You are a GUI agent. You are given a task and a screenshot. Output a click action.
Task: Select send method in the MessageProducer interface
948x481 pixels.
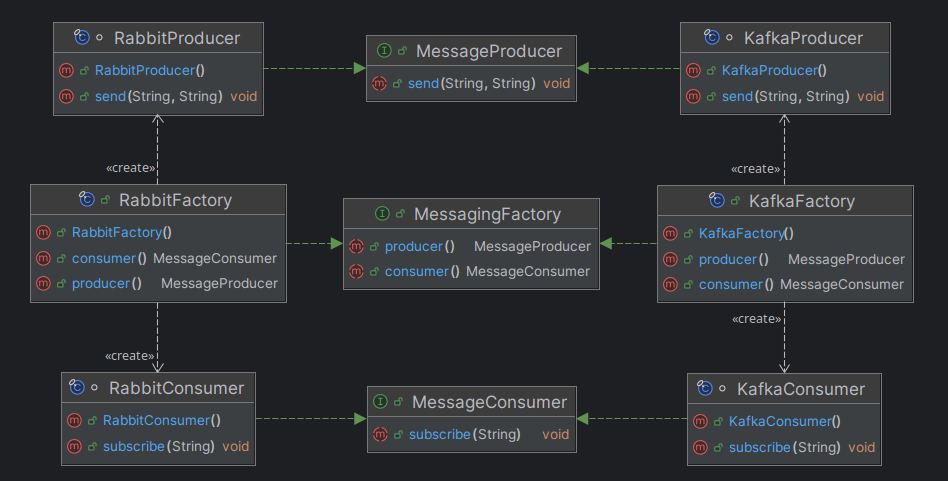[423, 84]
